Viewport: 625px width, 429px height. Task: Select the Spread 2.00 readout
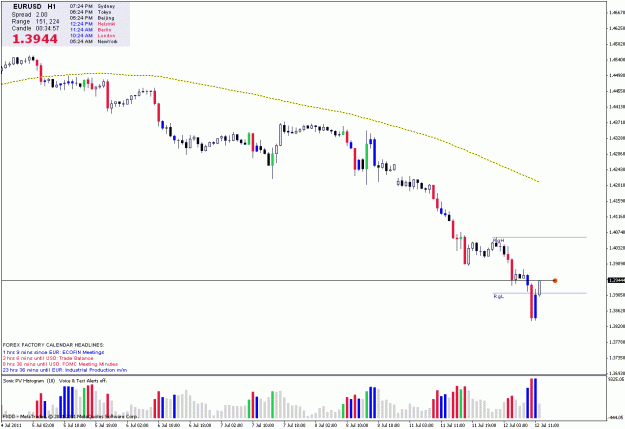tap(29, 15)
